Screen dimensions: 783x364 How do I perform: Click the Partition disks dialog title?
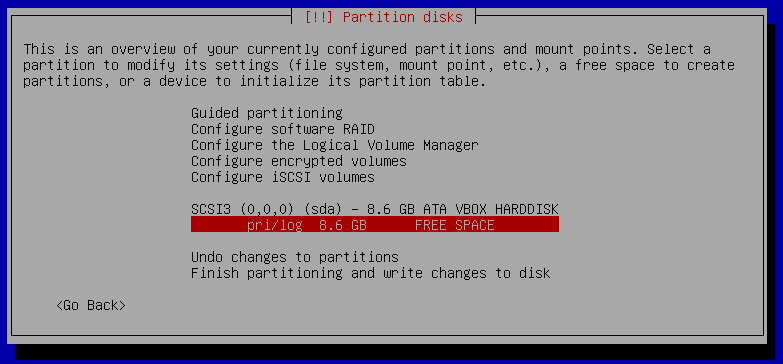402,17
